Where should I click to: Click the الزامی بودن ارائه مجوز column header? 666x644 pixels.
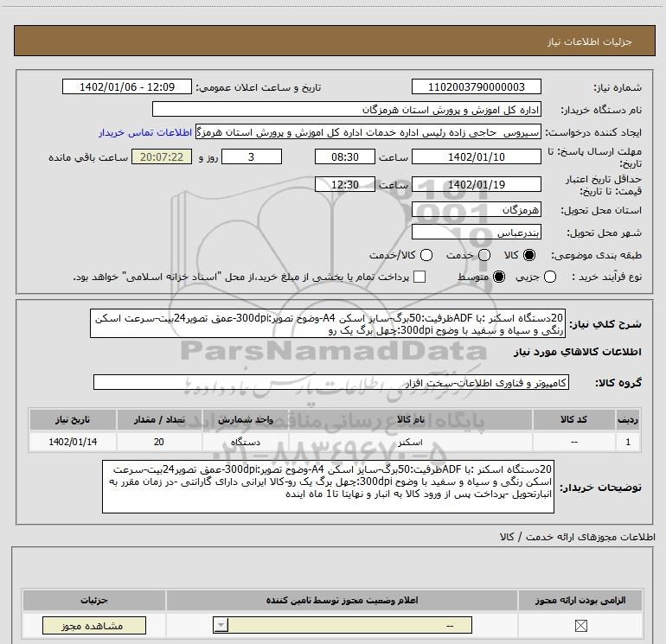(580, 600)
